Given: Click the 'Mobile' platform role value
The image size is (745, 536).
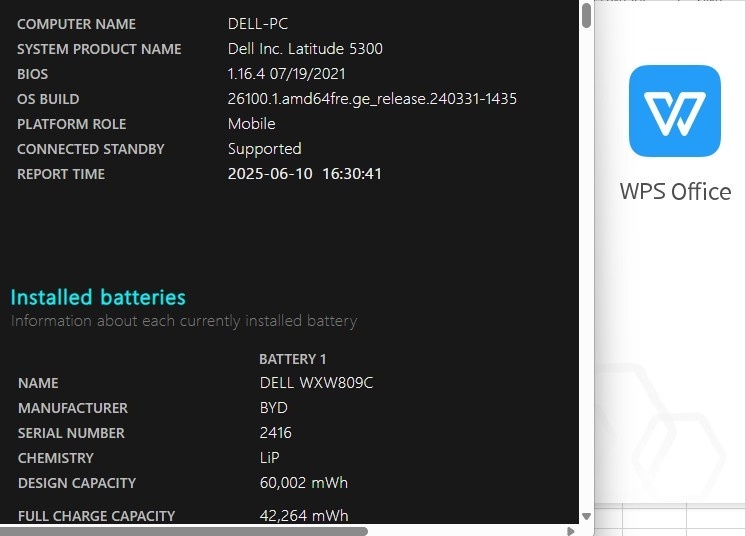Looking at the screenshot, I should [251, 124].
